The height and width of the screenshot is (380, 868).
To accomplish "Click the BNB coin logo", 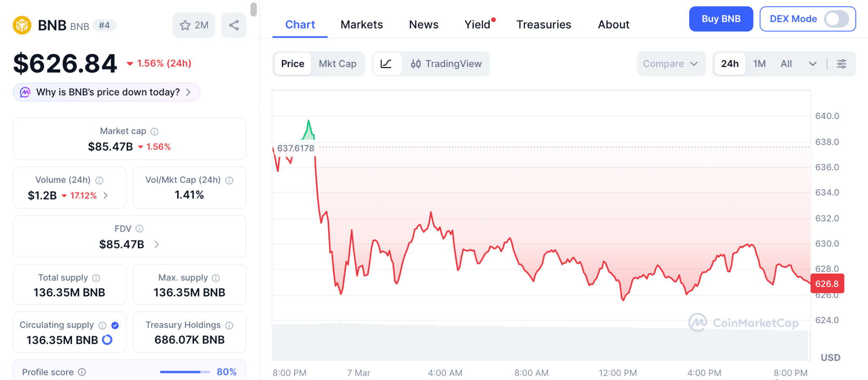I will [22, 25].
